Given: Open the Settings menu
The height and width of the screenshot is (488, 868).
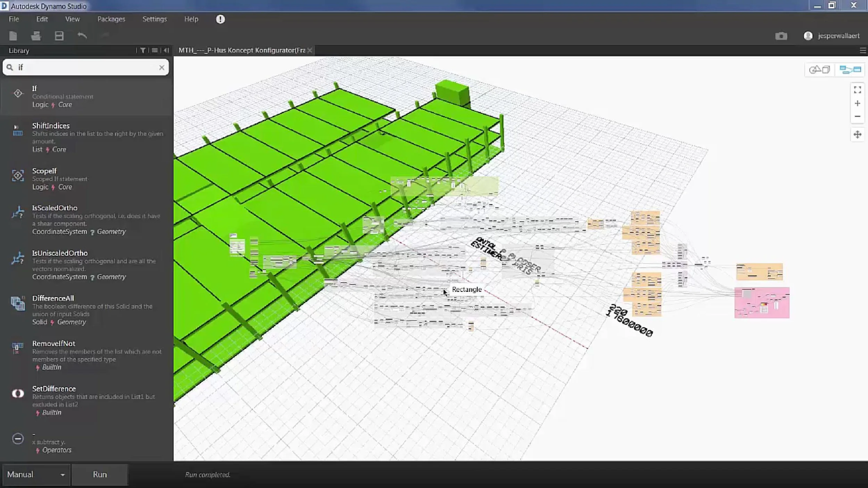Looking at the screenshot, I should click(155, 19).
